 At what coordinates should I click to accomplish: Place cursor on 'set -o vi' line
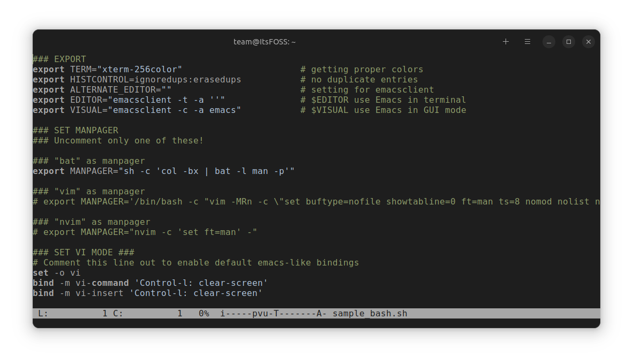(57, 273)
